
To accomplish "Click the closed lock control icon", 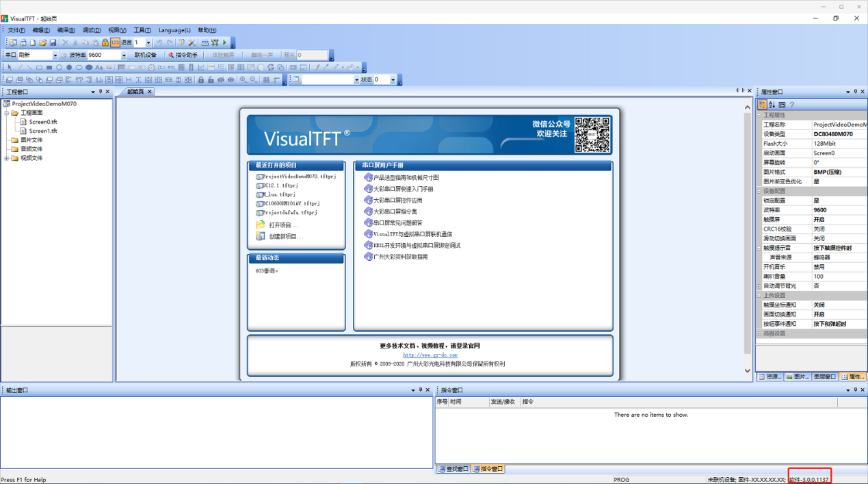I will pyautogui.click(x=200, y=80).
